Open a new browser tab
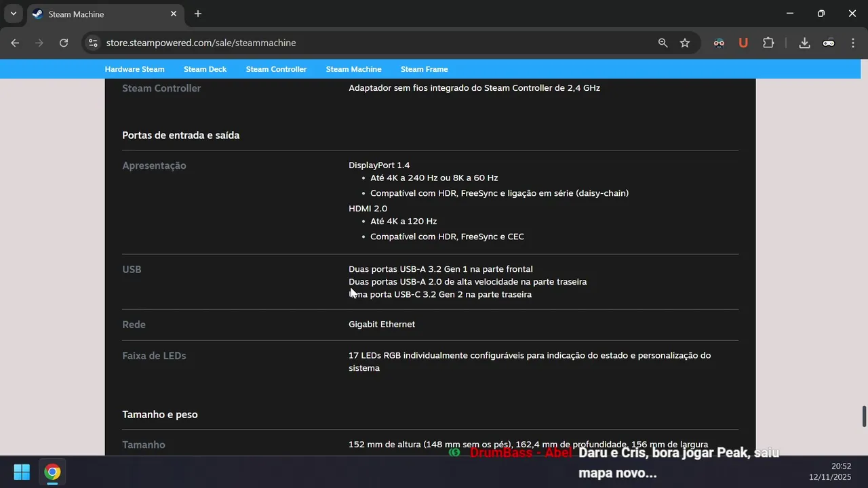Image resolution: width=868 pixels, height=488 pixels. 198,14
